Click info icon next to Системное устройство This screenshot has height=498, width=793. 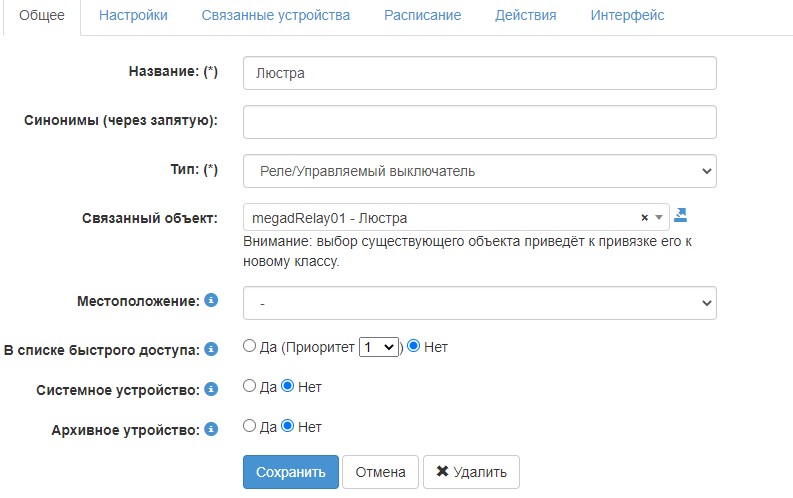pos(211,389)
